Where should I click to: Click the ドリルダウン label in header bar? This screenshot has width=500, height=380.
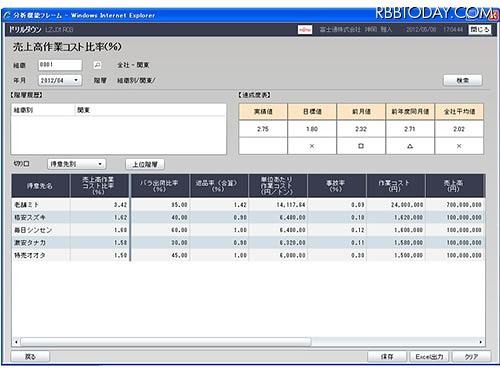coord(25,30)
